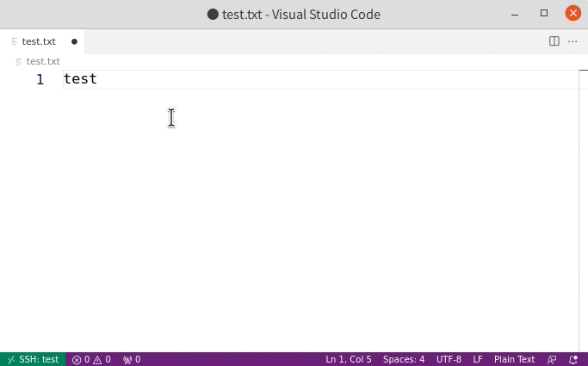The width and height of the screenshot is (588, 366).
Task: Open the notifications bell
Action: (x=573, y=359)
